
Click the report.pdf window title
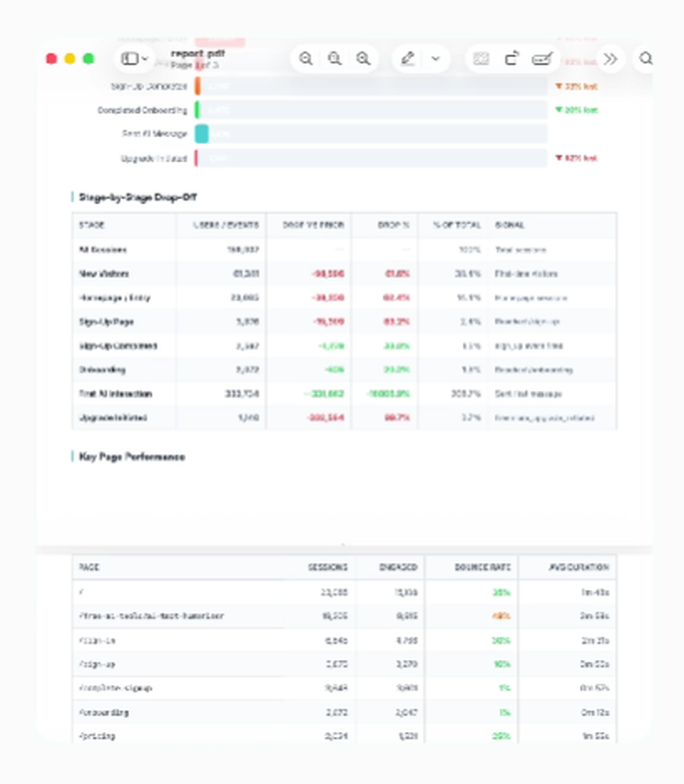pos(198,53)
